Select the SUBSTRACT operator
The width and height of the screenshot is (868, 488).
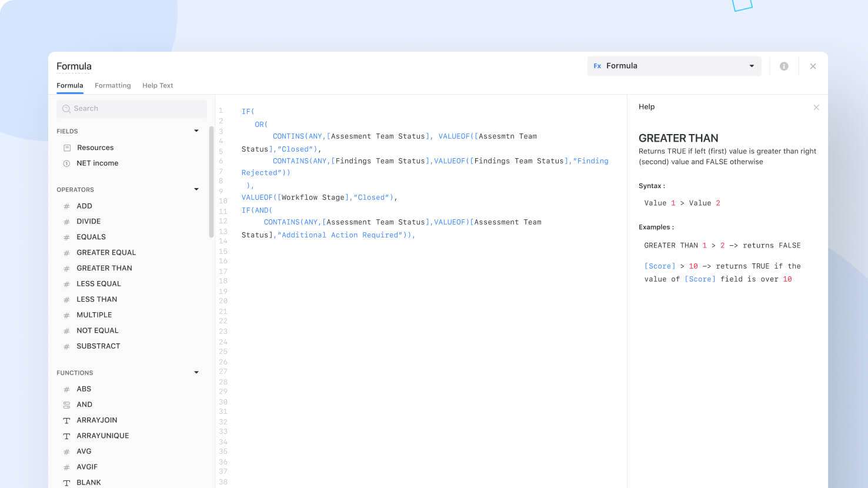pyautogui.click(x=98, y=346)
